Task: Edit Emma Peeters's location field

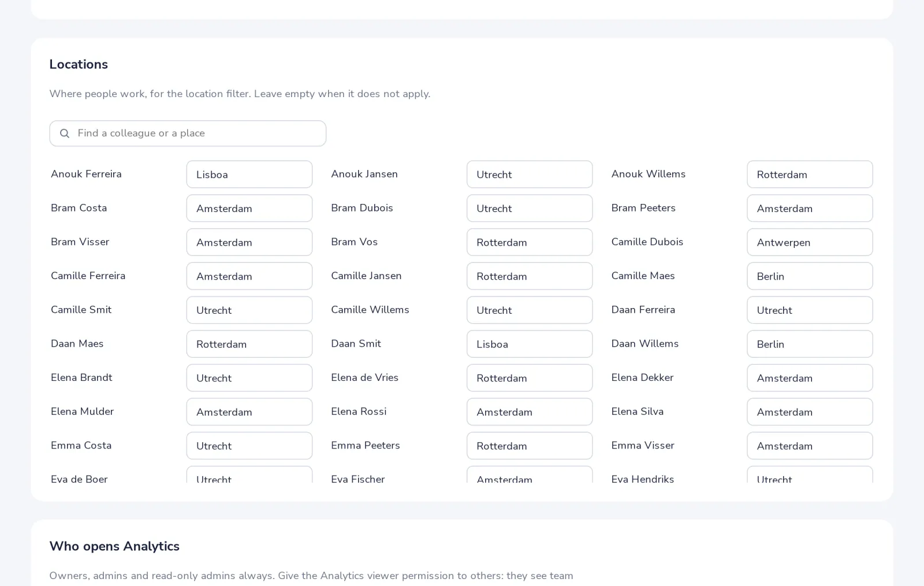Action: click(x=530, y=446)
